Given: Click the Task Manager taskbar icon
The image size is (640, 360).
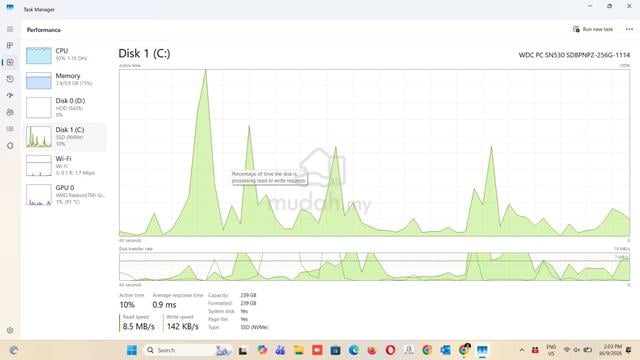Looking at the screenshot, I should pyautogui.click(x=482, y=350).
